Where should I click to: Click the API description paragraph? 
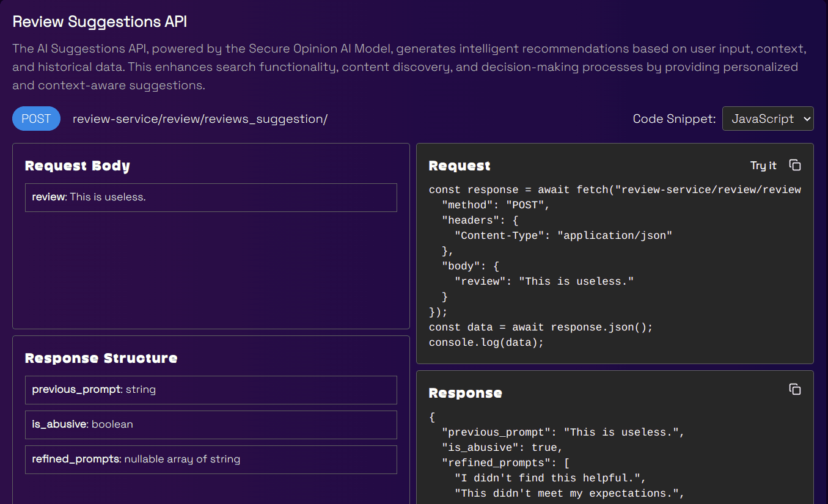tap(409, 67)
